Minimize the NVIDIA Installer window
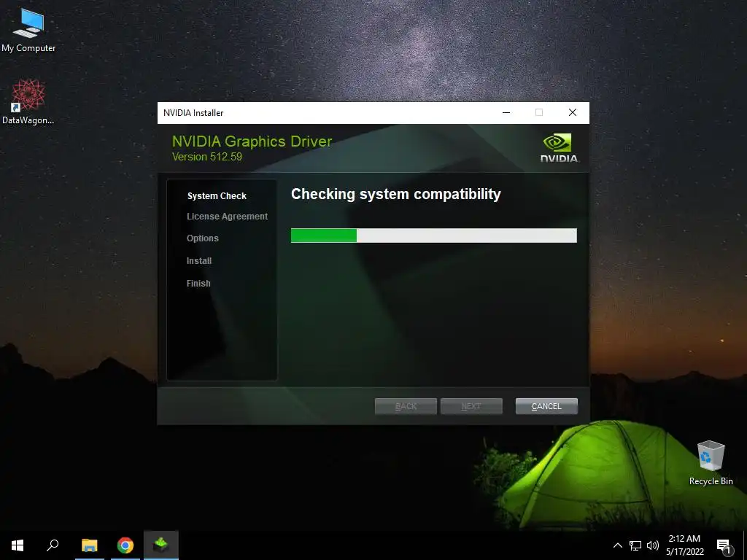The width and height of the screenshot is (747, 560). pyautogui.click(x=506, y=112)
